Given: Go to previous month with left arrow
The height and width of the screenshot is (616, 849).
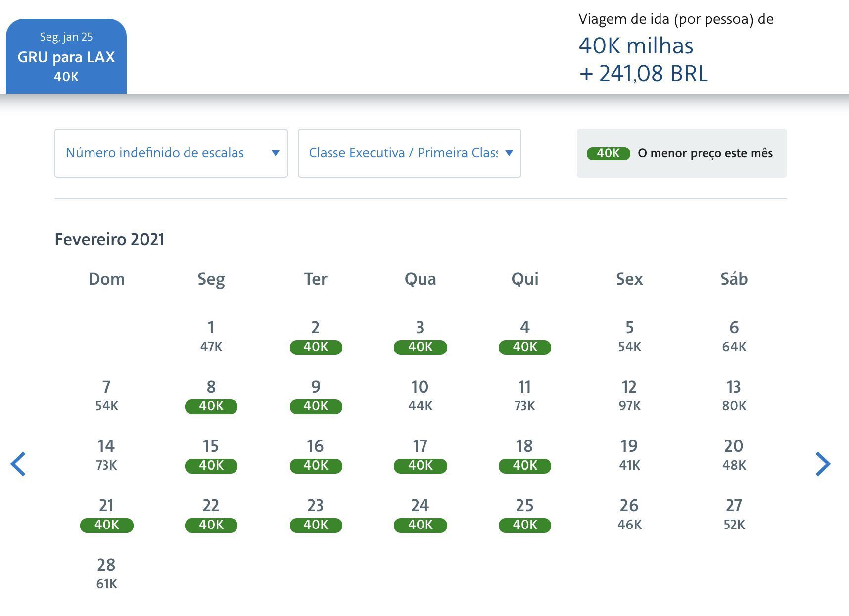Looking at the screenshot, I should 18,464.
